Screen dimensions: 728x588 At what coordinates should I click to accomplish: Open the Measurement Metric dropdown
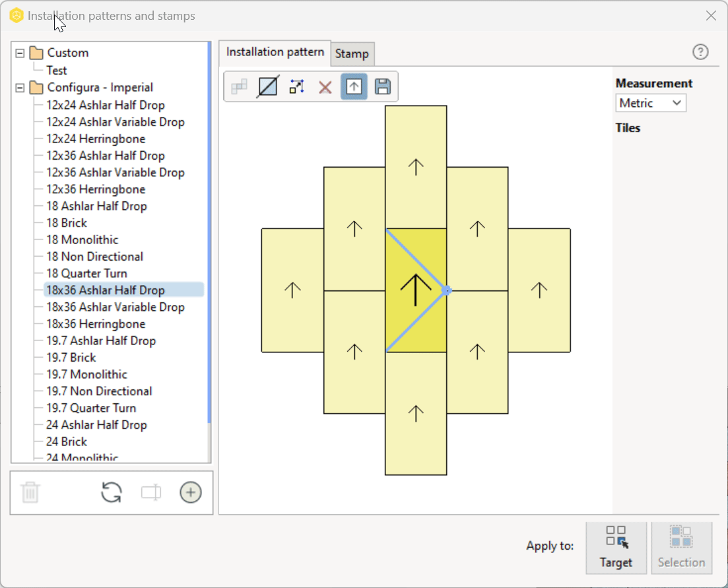tap(651, 103)
